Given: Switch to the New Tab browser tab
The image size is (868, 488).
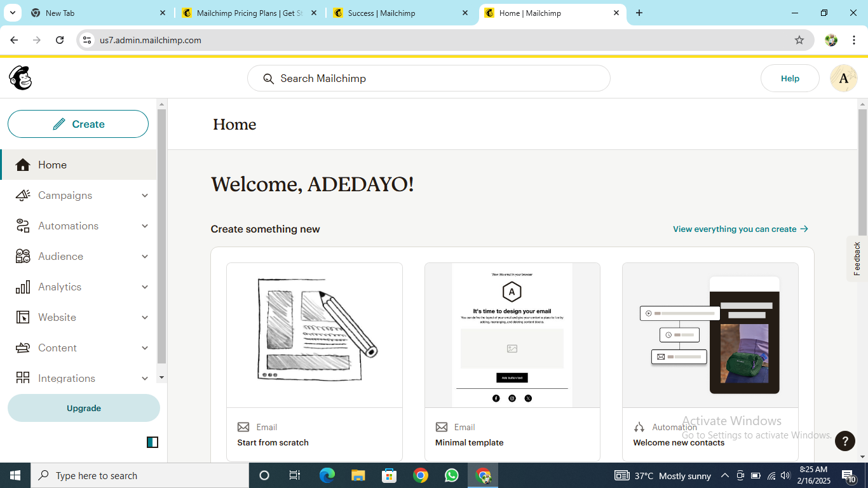Looking at the screenshot, I should 98,13.
